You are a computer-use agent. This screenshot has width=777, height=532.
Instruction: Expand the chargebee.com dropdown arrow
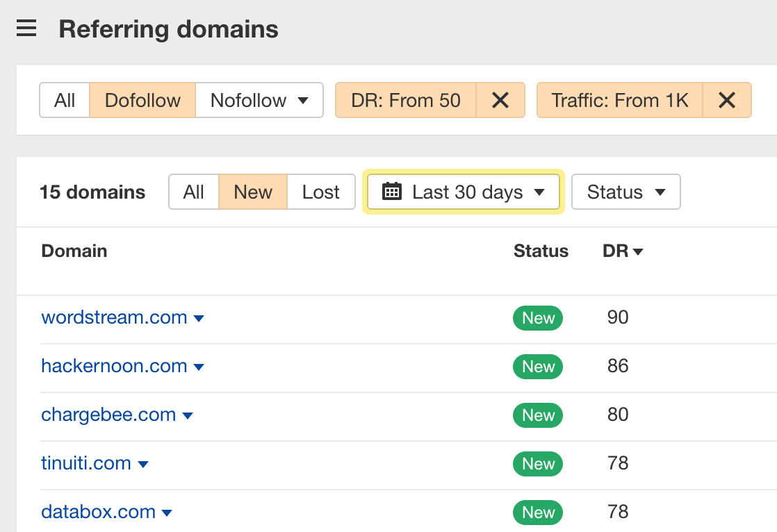point(188,415)
